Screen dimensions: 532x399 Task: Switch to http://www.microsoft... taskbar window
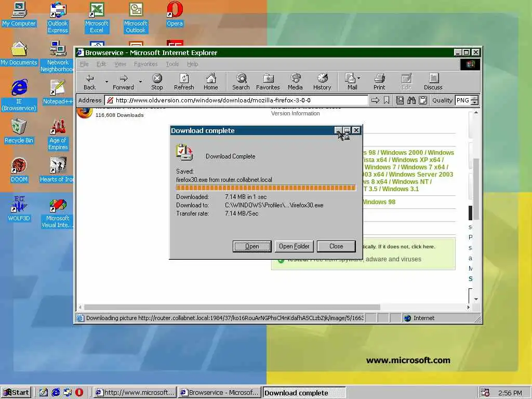(x=136, y=393)
